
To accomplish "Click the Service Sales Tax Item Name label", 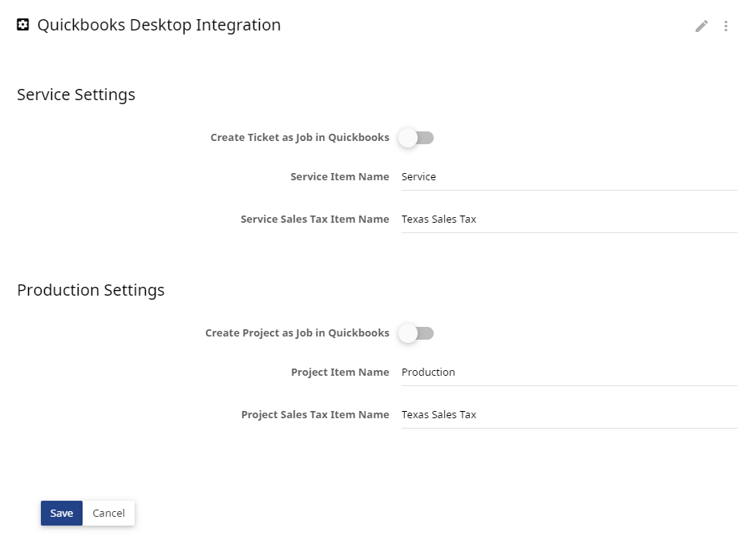I will click(x=315, y=220).
